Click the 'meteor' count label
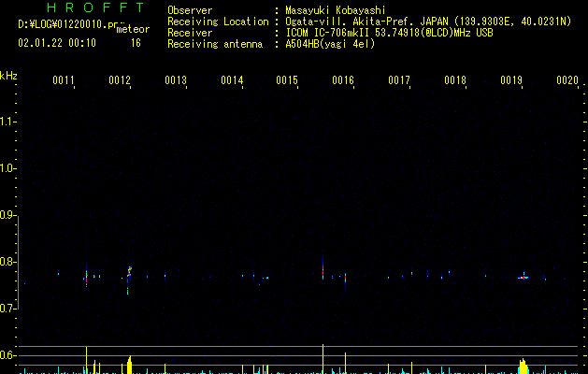The image size is (588, 374). (133, 29)
